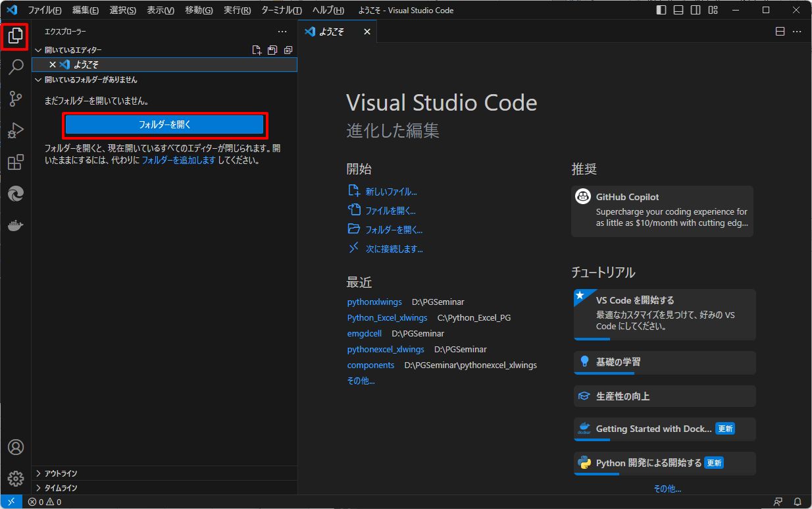Click the VS Code logo in title bar
The width and height of the screenshot is (812, 509).
(x=11, y=10)
